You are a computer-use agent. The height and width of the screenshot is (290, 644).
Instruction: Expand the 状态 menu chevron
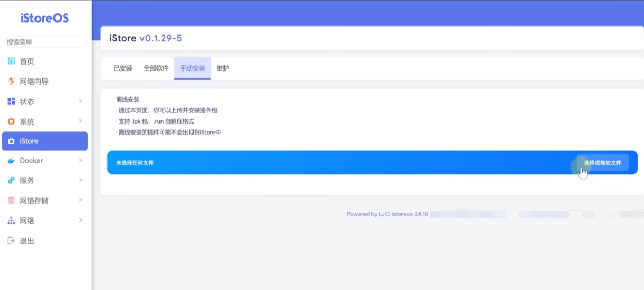[80, 101]
